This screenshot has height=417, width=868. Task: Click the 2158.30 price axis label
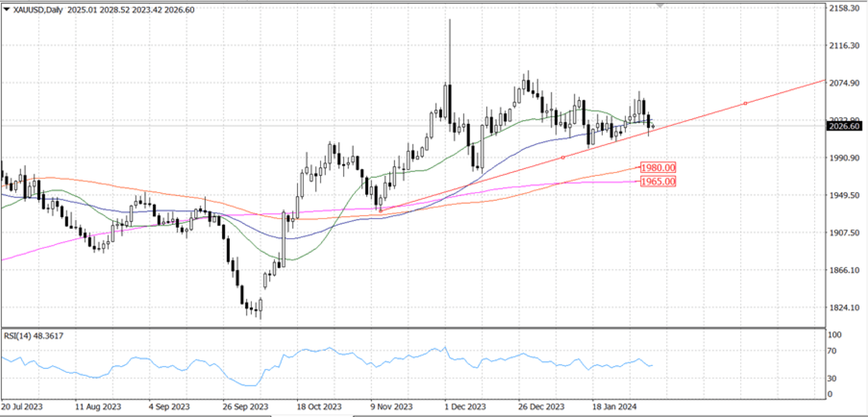click(x=844, y=8)
